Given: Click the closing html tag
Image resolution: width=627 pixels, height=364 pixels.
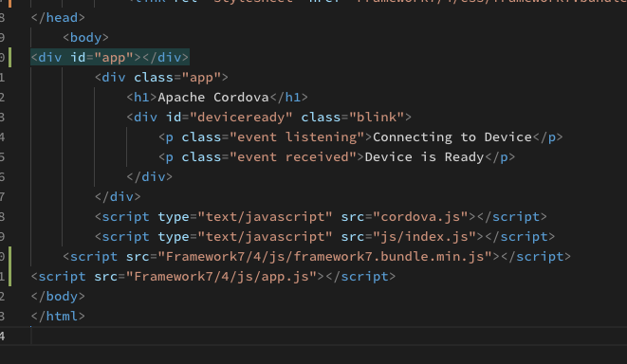Looking at the screenshot, I should pyautogui.click(x=58, y=317).
